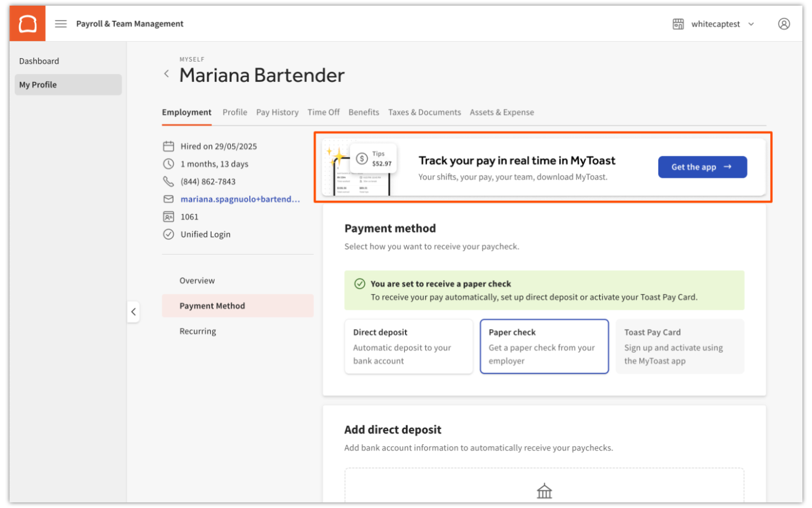This screenshot has width=812, height=508.
Task: Click the back chevron beside Mariana Bartender
Action: coord(166,73)
